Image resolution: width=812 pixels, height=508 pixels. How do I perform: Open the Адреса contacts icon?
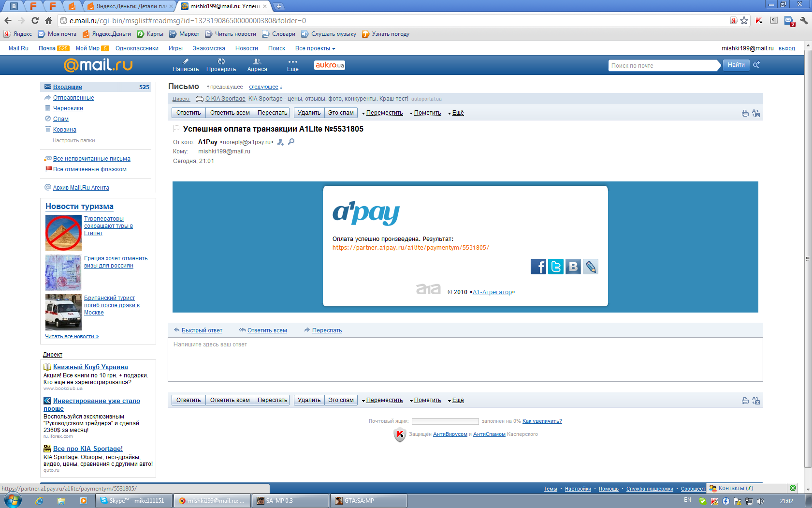pos(257,61)
